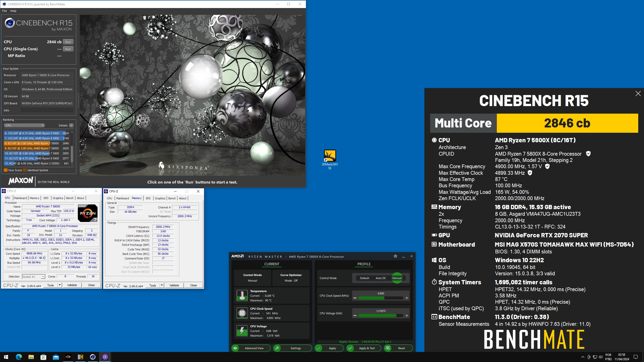Image resolution: width=644 pixels, height=362 pixels.
Task: Increase CPU Clock Speed with plus button
Action: 407,298
